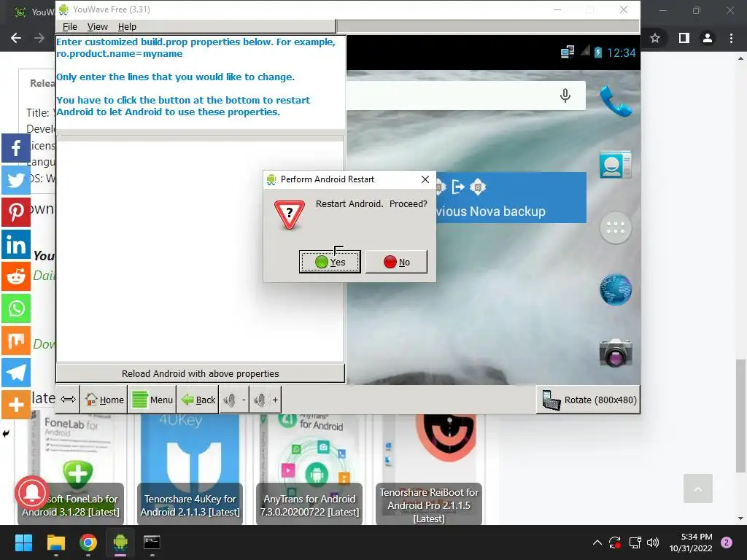Toggle the double-arrow panel expand button
This screenshot has height=560, width=747.
[68, 400]
